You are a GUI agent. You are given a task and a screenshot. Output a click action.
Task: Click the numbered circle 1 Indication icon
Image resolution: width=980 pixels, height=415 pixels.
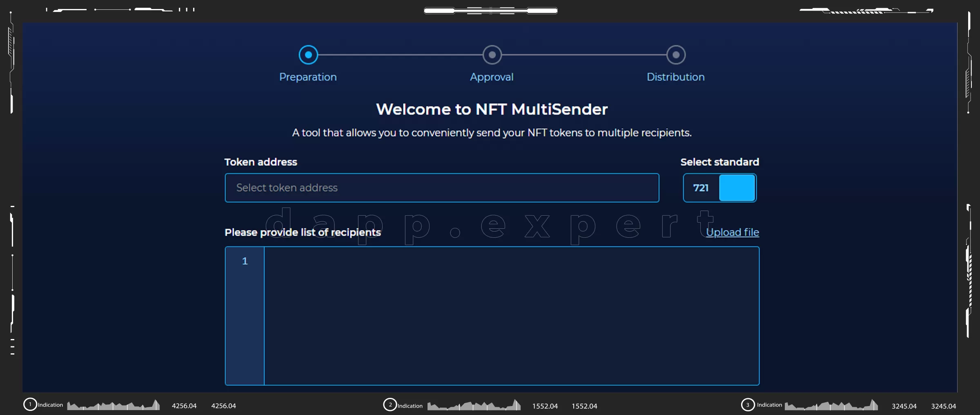tap(30, 404)
